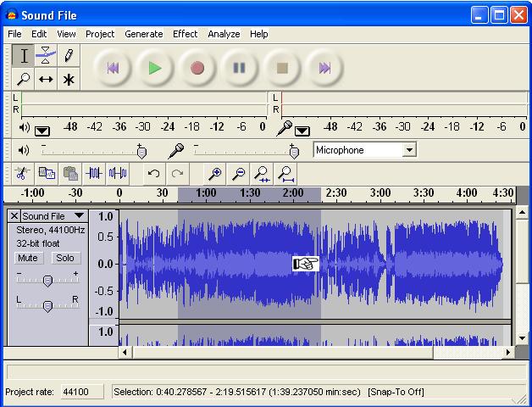
Task: Zoom out with the minus magnifier
Action: point(239,174)
